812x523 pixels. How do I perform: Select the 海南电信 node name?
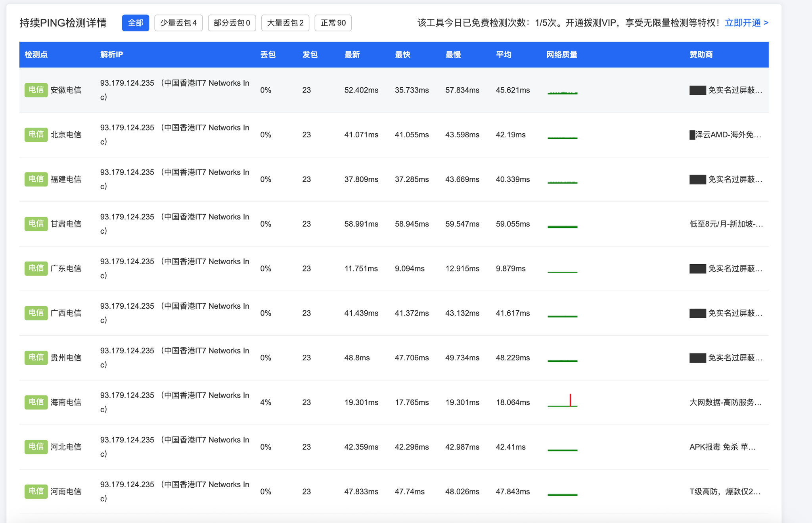(x=66, y=402)
